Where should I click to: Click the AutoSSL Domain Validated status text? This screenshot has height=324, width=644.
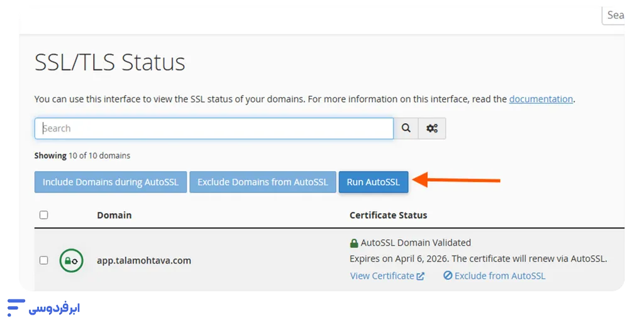tap(416, 243)
